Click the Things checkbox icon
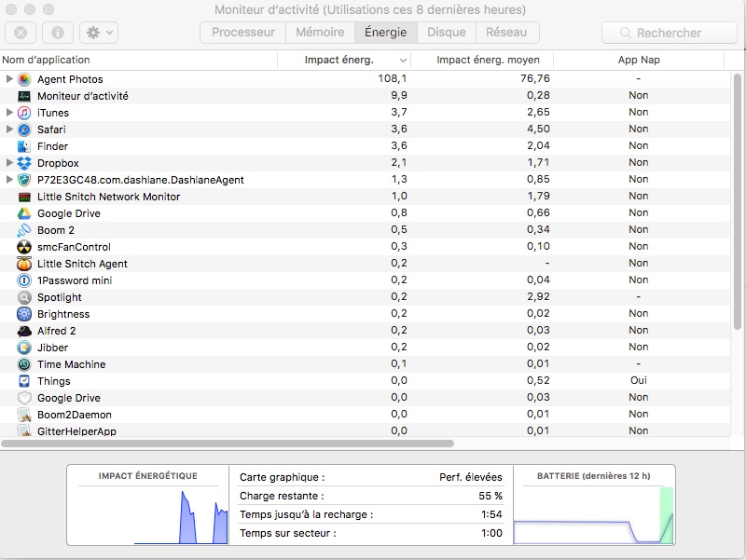This screenshot has height=560, width=746. [24, 381]
